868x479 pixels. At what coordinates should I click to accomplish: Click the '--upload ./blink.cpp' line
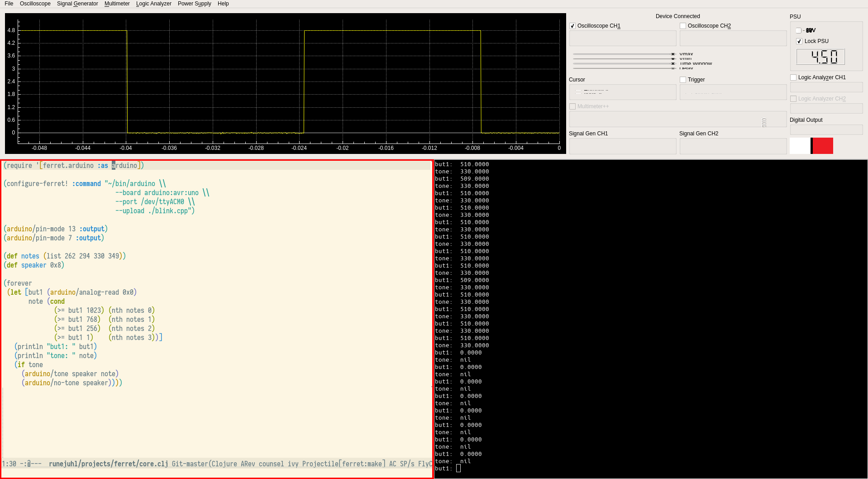[x=155, y=211]
